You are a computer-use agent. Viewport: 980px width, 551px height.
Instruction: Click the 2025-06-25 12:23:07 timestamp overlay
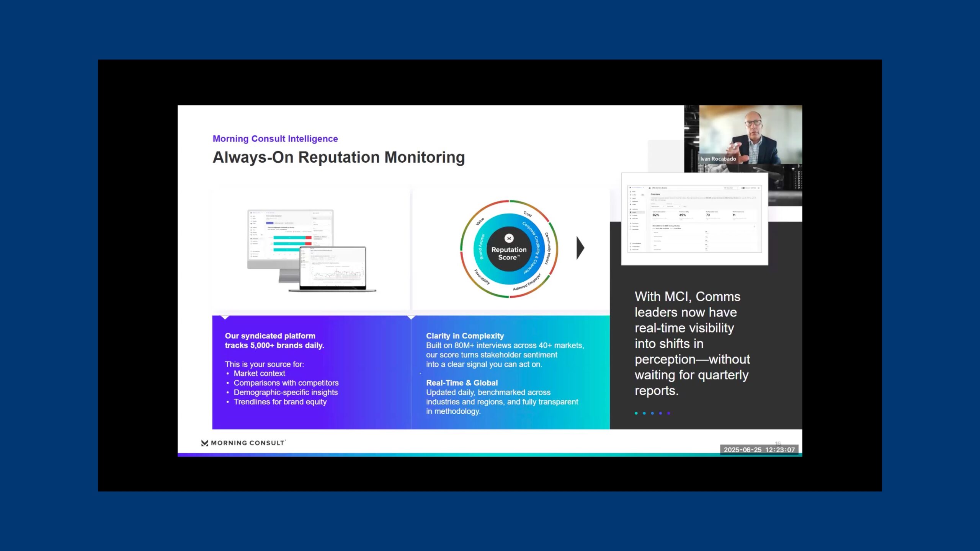point(759,450)
